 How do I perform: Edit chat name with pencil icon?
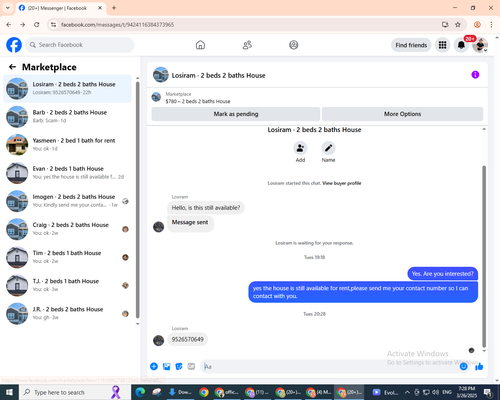[x=328, y=148]
